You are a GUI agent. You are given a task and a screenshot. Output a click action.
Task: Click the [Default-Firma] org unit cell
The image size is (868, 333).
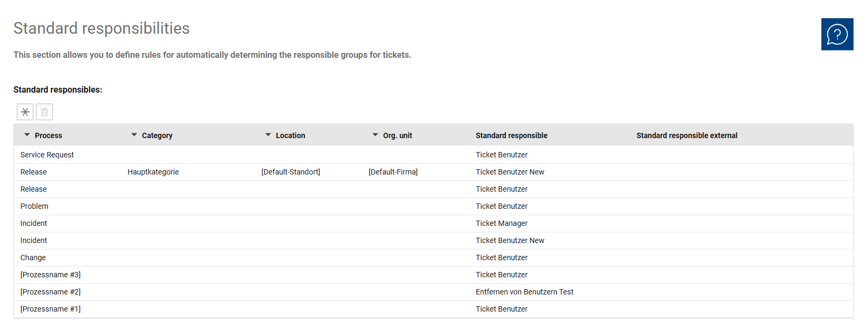pos(393,172)
